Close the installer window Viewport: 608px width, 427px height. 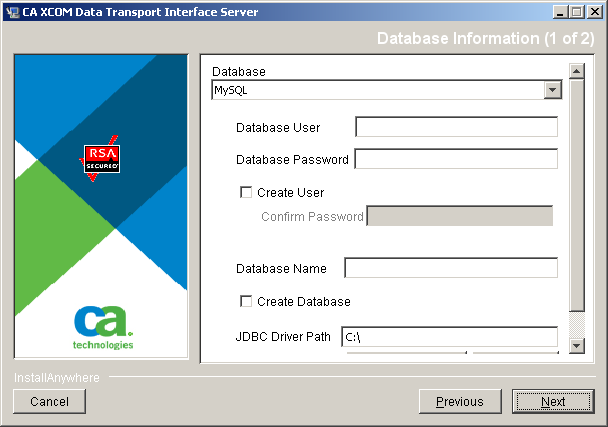click(x=595, y=12)
